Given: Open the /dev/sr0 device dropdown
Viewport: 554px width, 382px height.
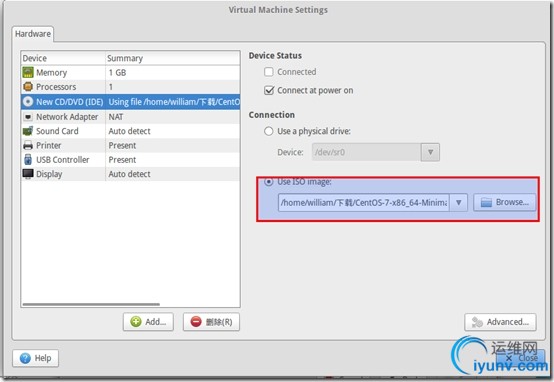Looking at the screenshot, I should [430, 152].
